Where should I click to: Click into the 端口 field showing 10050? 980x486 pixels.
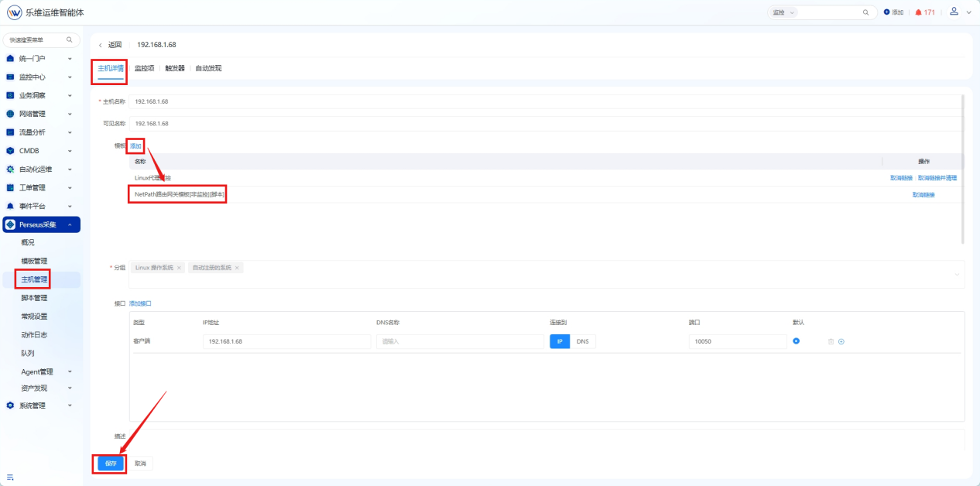pyautogui.click(x=738, y=341)
